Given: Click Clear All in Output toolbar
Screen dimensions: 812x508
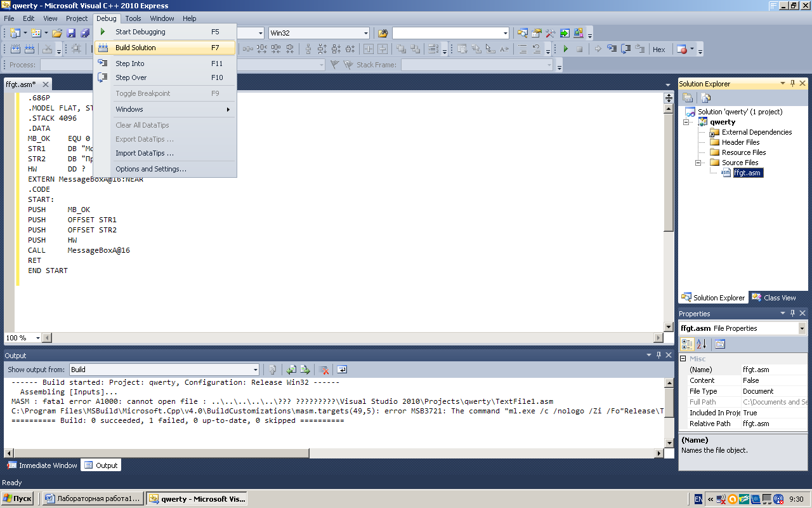Looking at the screenshot, I should [324, 370].
